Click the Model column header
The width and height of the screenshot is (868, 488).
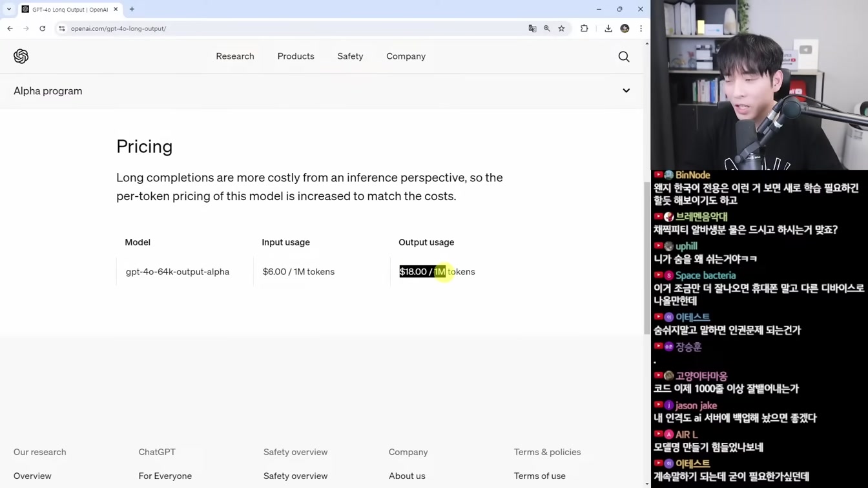point(138,242)
